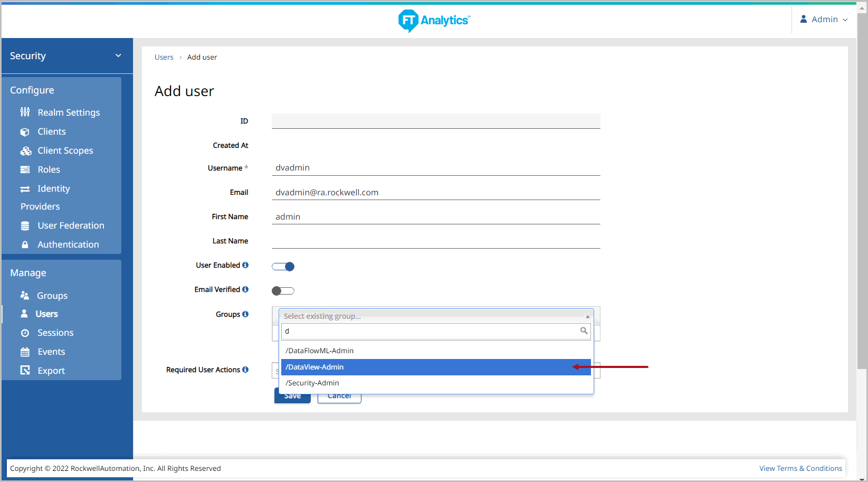
Task: Open Events under Manage
Action: (x=51, y=352)
